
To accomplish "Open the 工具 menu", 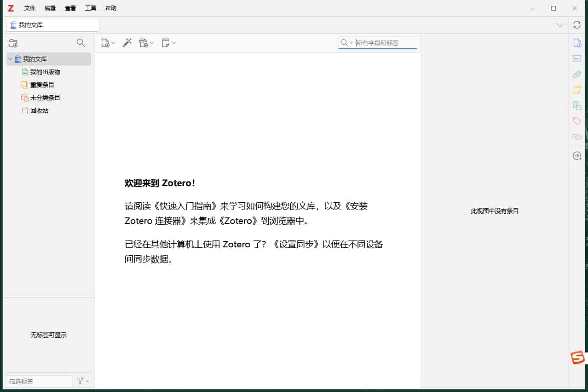I will 90,8.
